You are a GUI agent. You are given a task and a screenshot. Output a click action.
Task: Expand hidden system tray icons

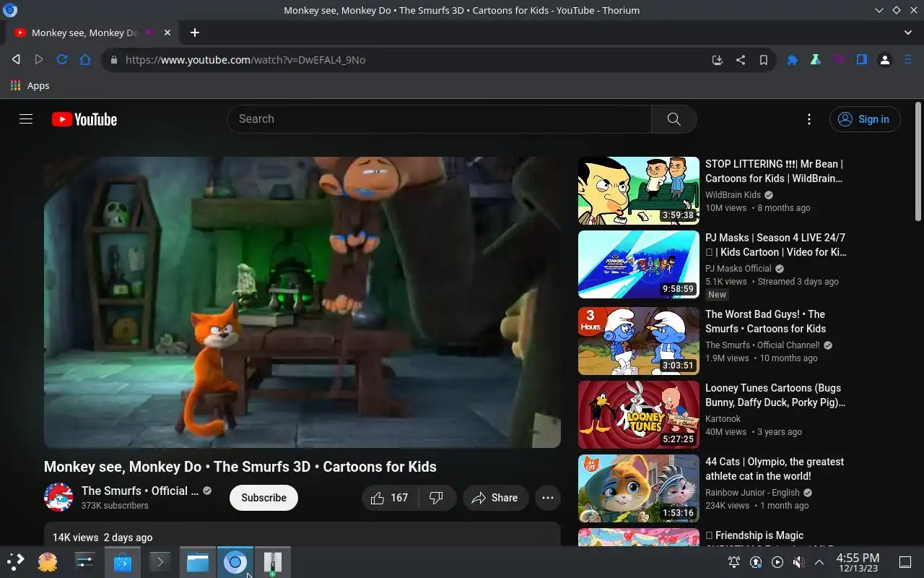tap(819, 562)
